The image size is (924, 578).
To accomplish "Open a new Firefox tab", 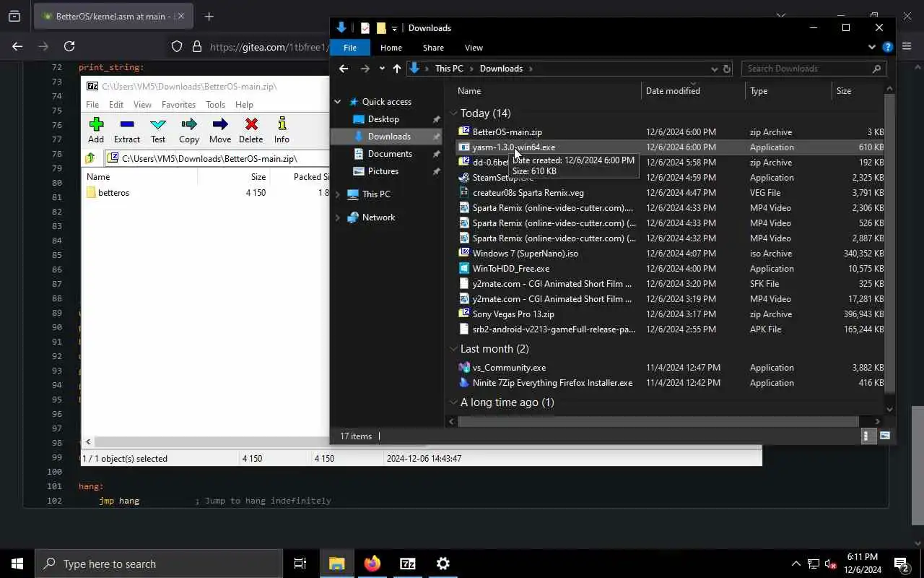I will tap(209, 16).
